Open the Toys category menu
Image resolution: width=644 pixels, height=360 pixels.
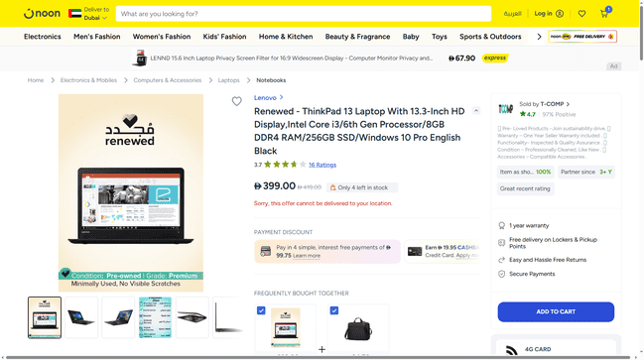[x=439, y=37]
